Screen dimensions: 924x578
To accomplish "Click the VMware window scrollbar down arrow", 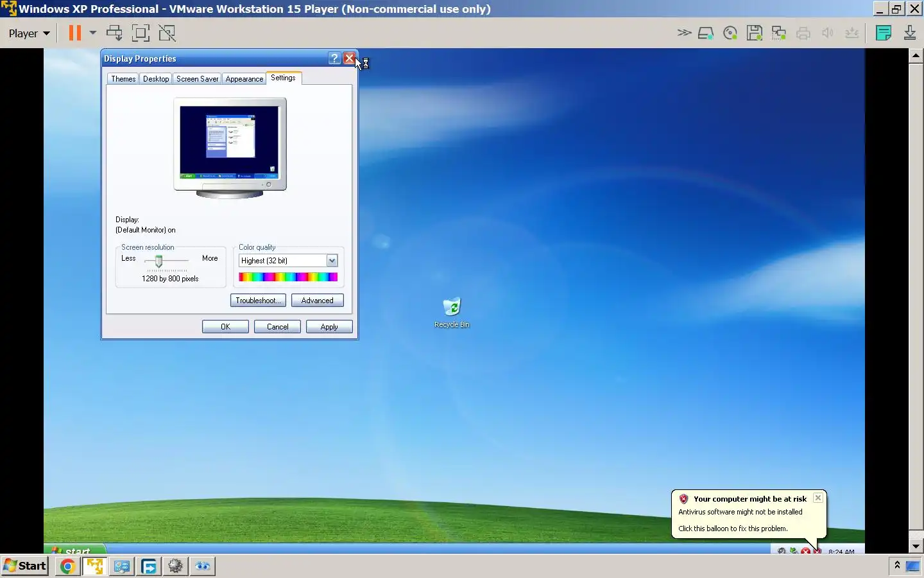I will coord(916,547).
